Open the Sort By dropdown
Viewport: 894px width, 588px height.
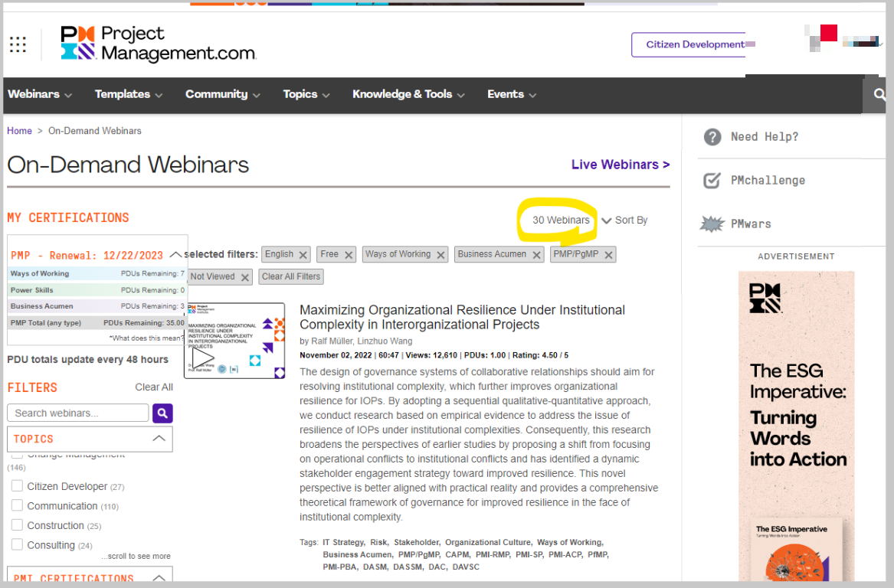pos(625,220)
